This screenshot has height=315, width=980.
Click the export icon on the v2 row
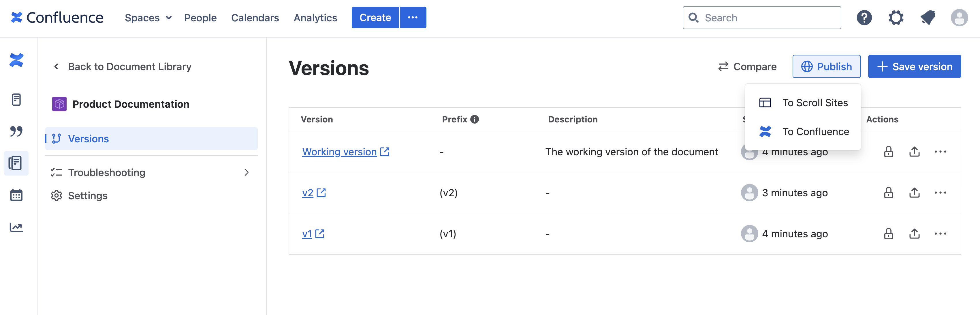click(x=915, y=193)
